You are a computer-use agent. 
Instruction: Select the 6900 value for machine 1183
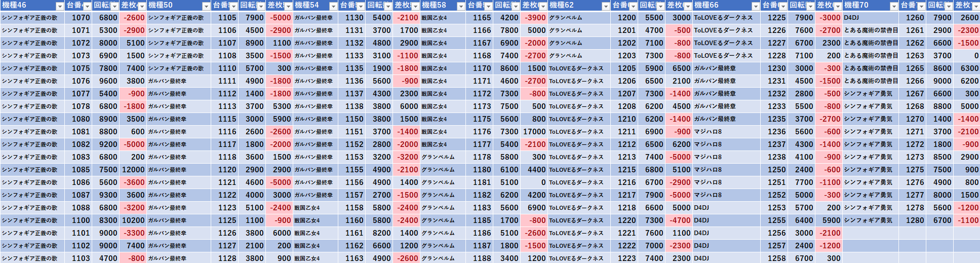pyautogui.click(x=534, y=208)
